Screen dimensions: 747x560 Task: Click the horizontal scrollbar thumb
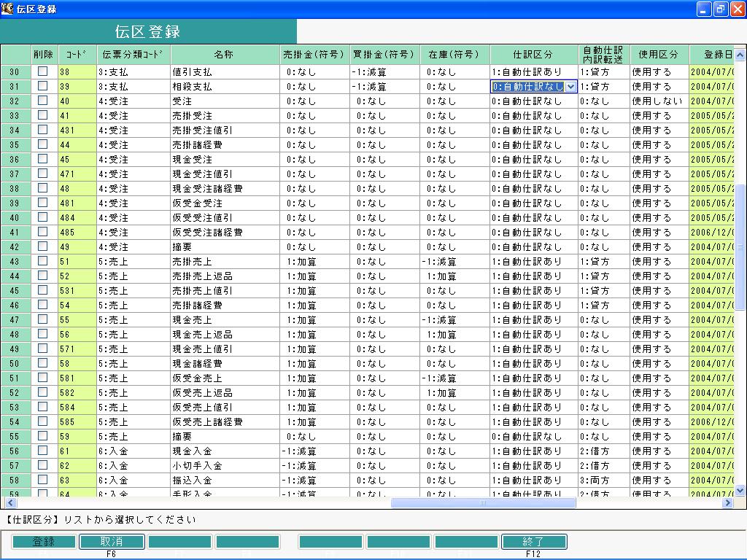click(483, 502)
